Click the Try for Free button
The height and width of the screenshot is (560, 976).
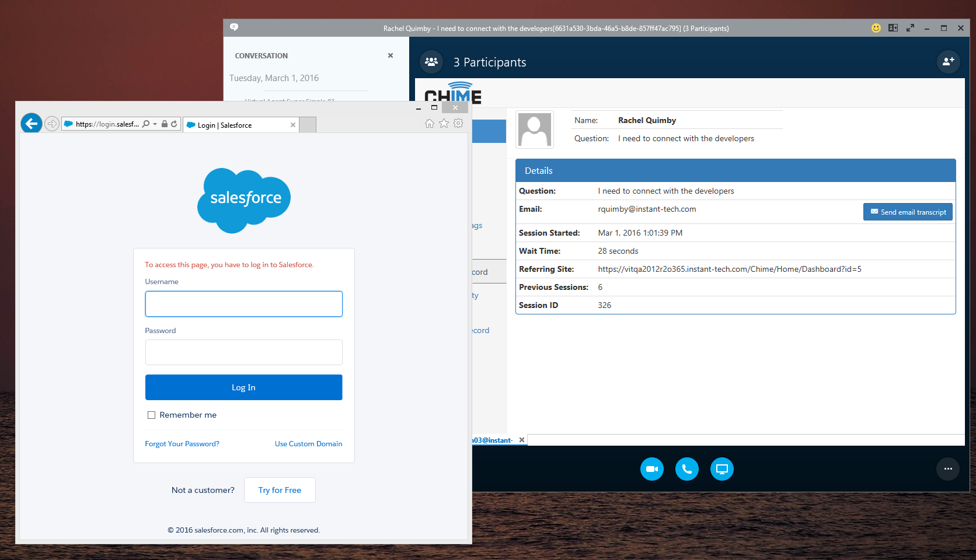(x=280, y=490)
